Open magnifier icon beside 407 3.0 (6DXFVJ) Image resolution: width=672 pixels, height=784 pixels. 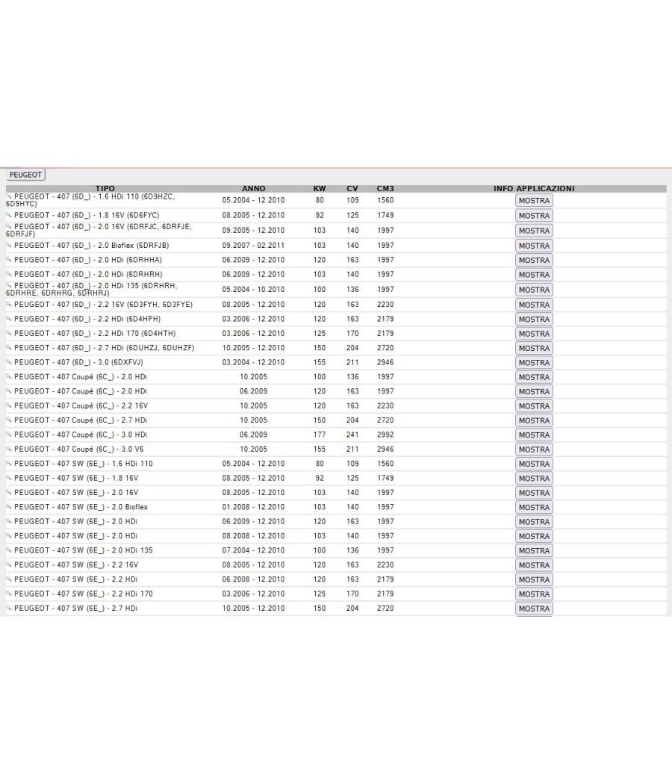pyautogui.click(x=9, y=361)
